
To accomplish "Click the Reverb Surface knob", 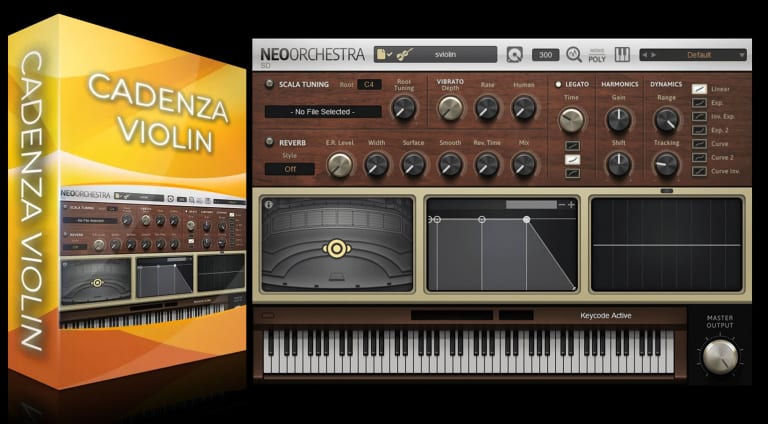I will (413, 165).
